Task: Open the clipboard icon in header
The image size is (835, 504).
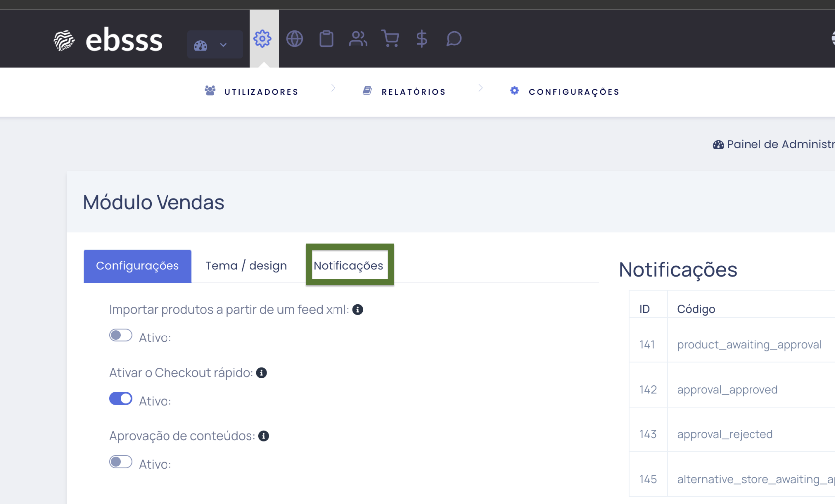Action: 326,38
